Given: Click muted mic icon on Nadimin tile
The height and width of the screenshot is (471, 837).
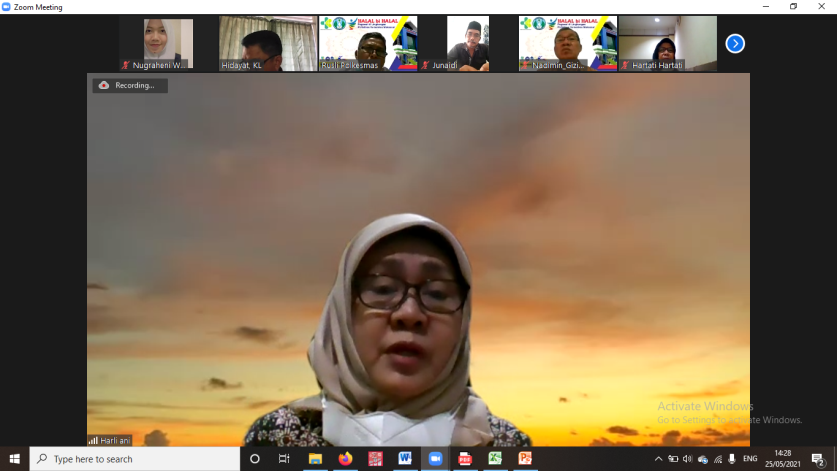Looking at the screenshot, I should click(525, 65).
